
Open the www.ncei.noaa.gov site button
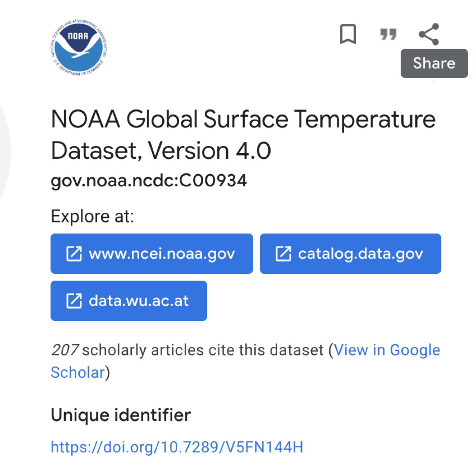pos(152,254)
